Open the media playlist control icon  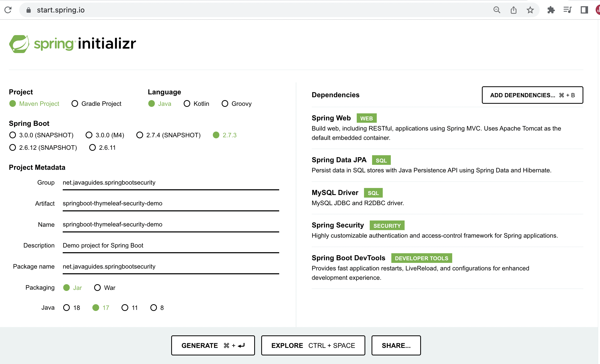[x=567, y=10]
